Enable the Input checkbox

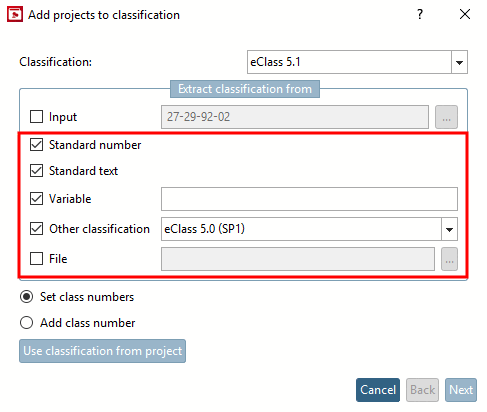tap(36, 117)
